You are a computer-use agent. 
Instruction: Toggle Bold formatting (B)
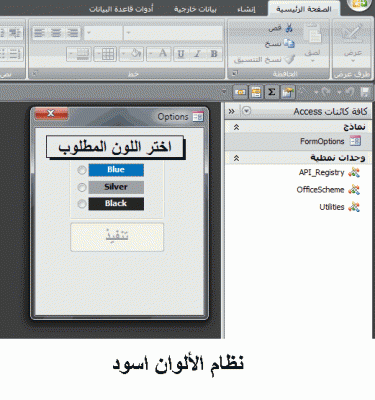(x=214, y=54)
